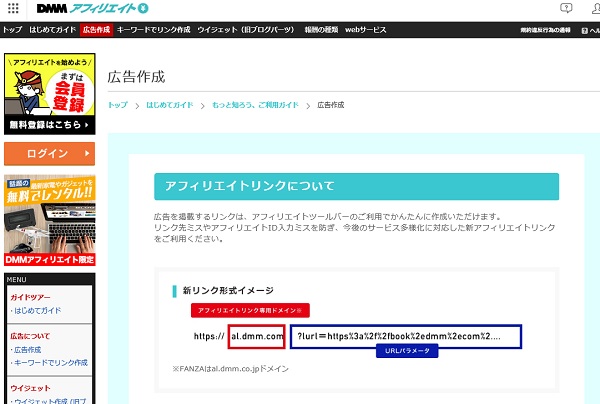Open the トップ menu item

click(12, 30)
